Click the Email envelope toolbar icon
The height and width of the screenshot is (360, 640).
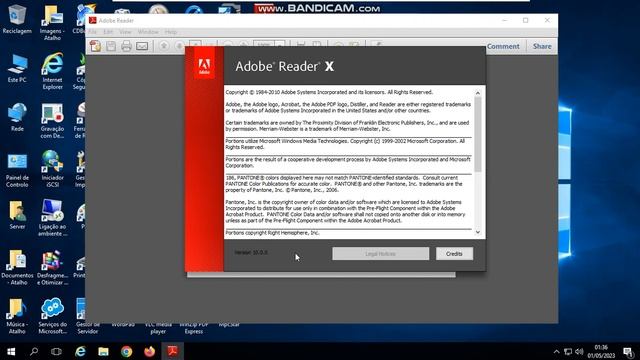click(142, 46)
